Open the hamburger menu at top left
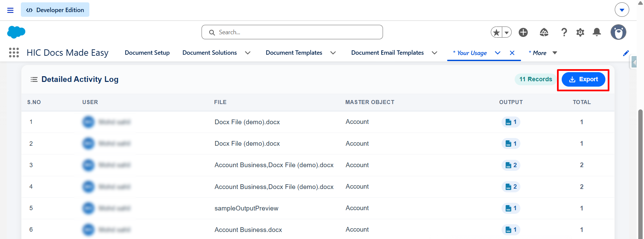Screen dimensions: 644x239 pyautogui.click(x=10, y=10)
